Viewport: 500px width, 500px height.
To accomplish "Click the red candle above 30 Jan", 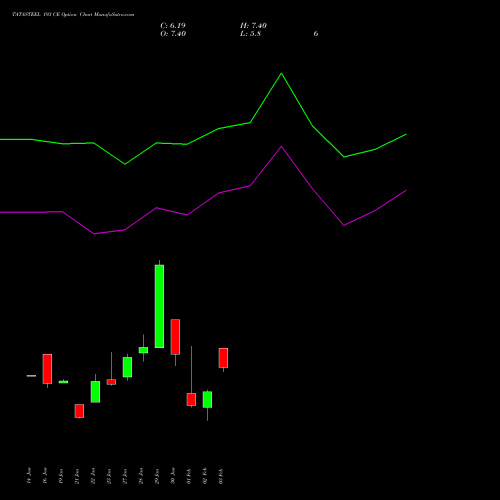I will click(x=175, y=337).
